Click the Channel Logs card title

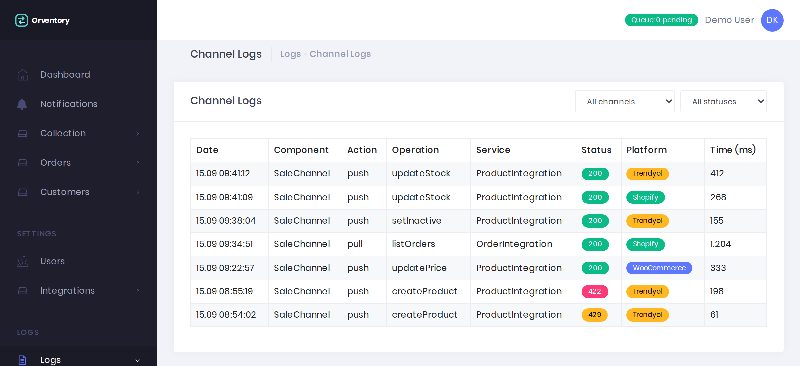click(x=226, y=101)
